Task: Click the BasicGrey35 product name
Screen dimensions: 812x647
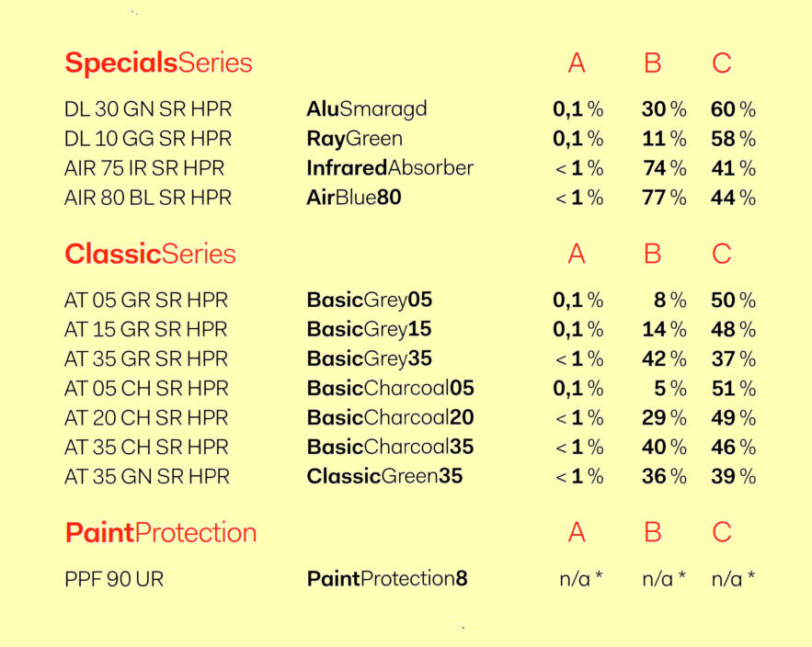Action: point(370,358)
